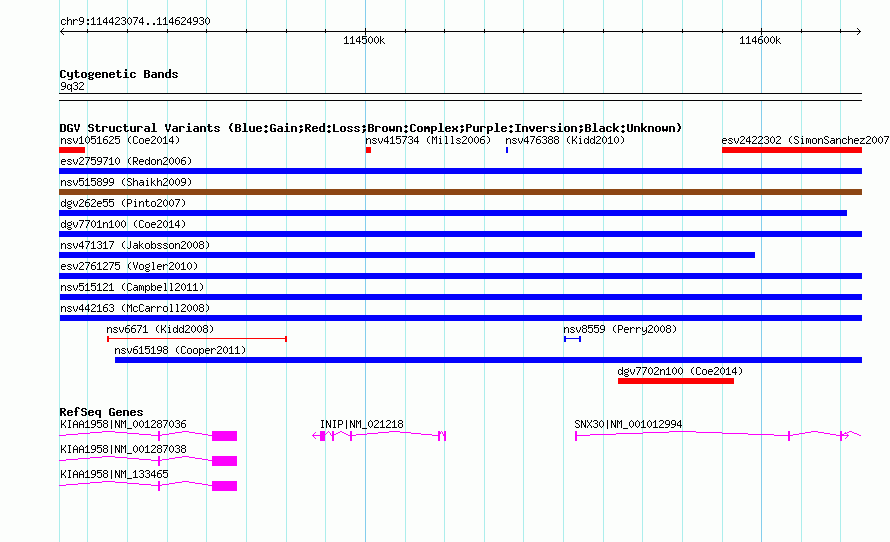Click the RefSeq Genes track title
Image resolution: width=890 pixels, height=542 pixels.
pyautogui.click(x=101, y=412)
